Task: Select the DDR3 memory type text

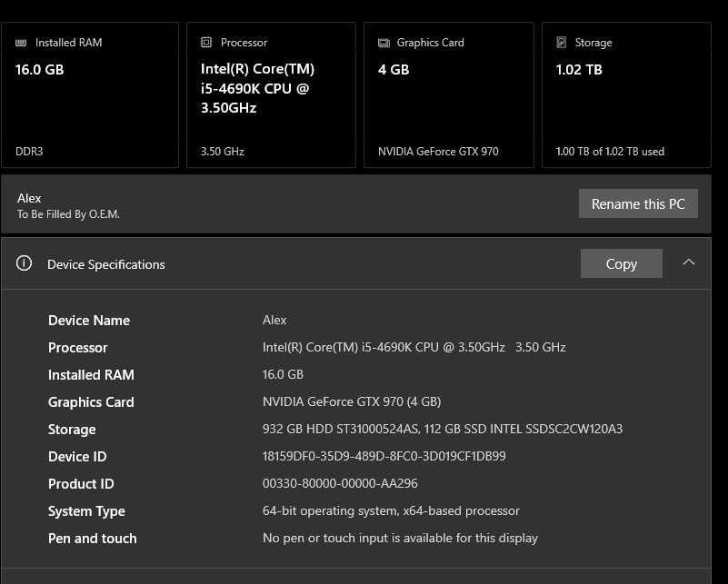Action: [29, 152]
